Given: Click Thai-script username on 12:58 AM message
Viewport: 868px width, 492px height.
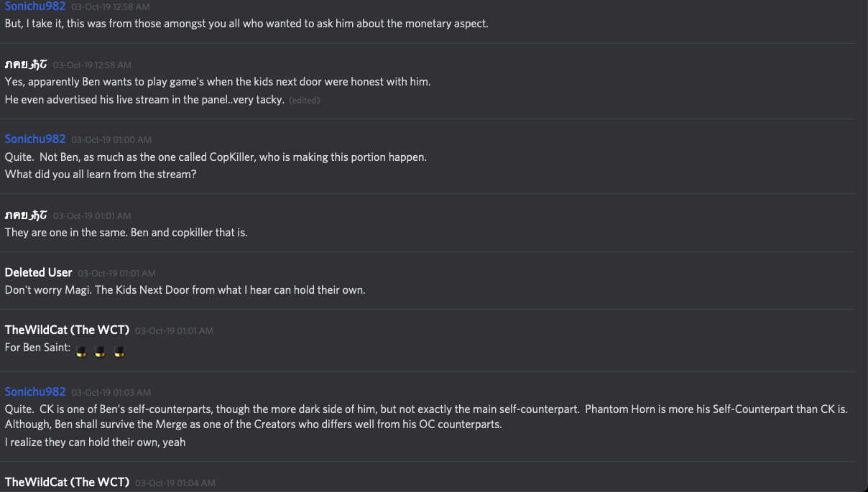Looking at the screenshot, I should pos(26,64).
